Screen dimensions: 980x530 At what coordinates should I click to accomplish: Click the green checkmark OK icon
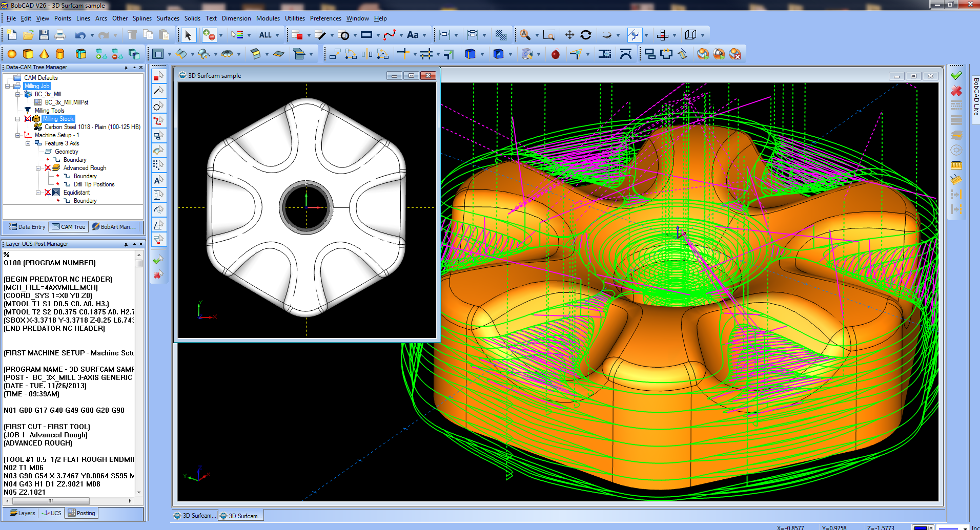pyautogui.click(x=956, y=76)
